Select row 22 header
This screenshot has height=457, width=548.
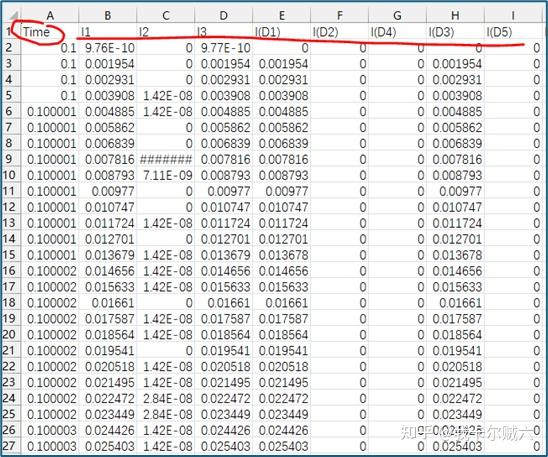[x=10, y=367]
